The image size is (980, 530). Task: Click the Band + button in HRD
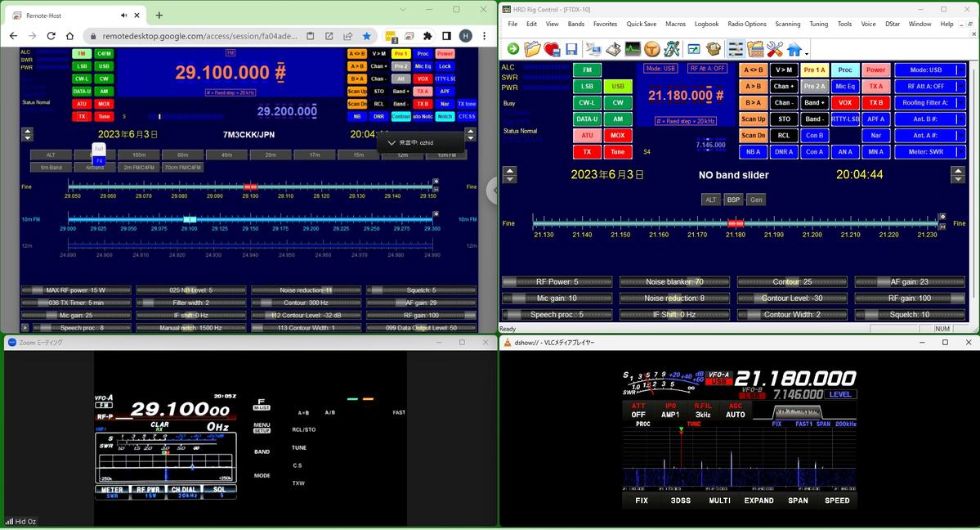(814, 102)
